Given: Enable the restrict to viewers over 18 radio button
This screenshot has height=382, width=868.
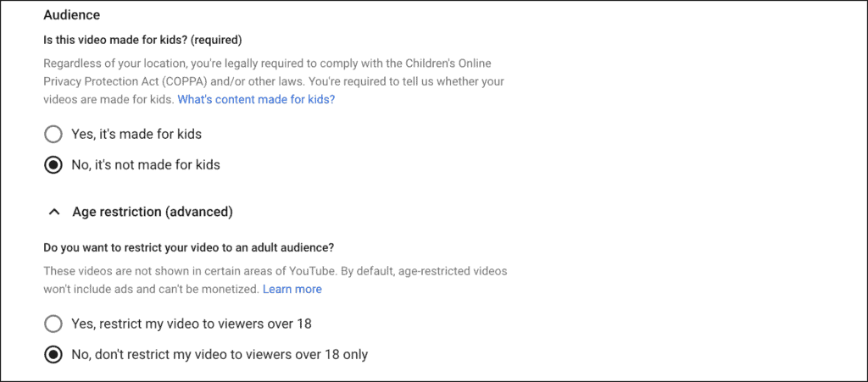Looking at the screenshot, I should [53, 324].
